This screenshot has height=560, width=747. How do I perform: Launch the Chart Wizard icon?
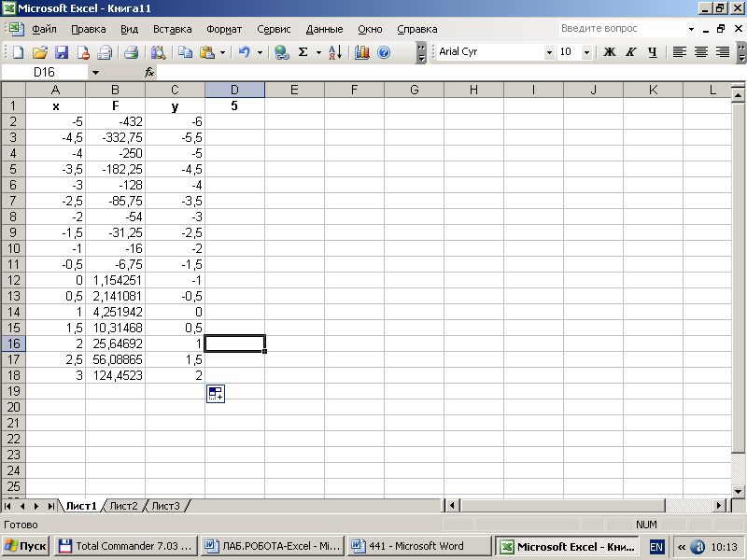pos(362,52)
